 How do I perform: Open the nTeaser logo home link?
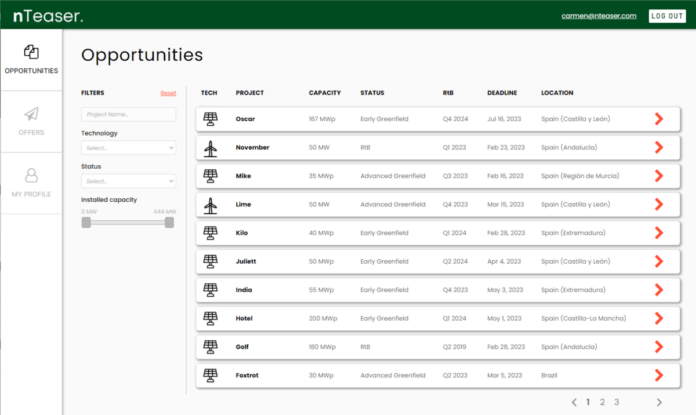[48, 16]
